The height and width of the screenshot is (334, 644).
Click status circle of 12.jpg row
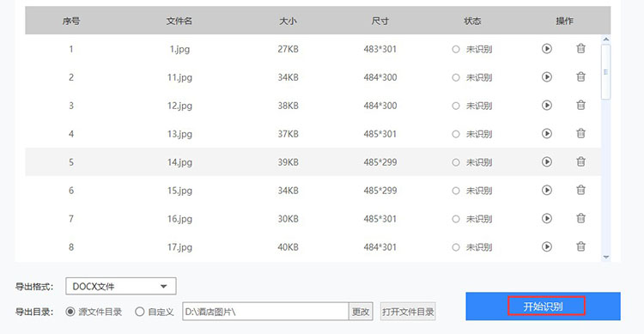click(x=456, y=106)
